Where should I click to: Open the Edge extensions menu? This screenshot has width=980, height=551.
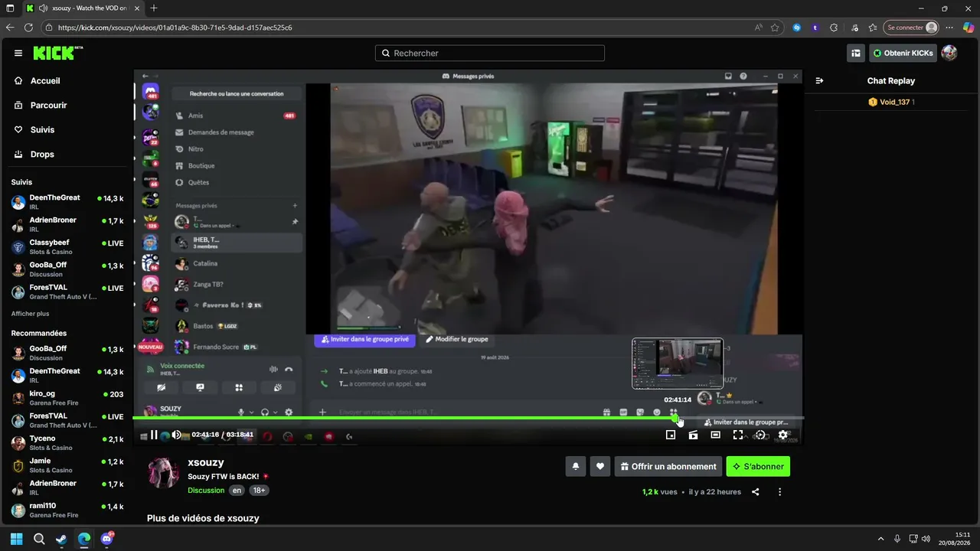pyautogui.click(x=834, y=28)
